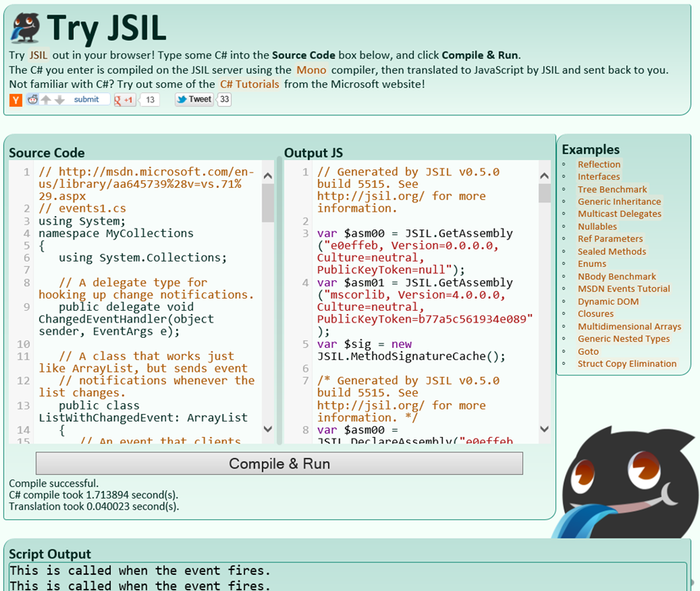700x591 pixels.
Task: Upvote on the Reddit widget arrow
Action: click(x=45, y=99)
